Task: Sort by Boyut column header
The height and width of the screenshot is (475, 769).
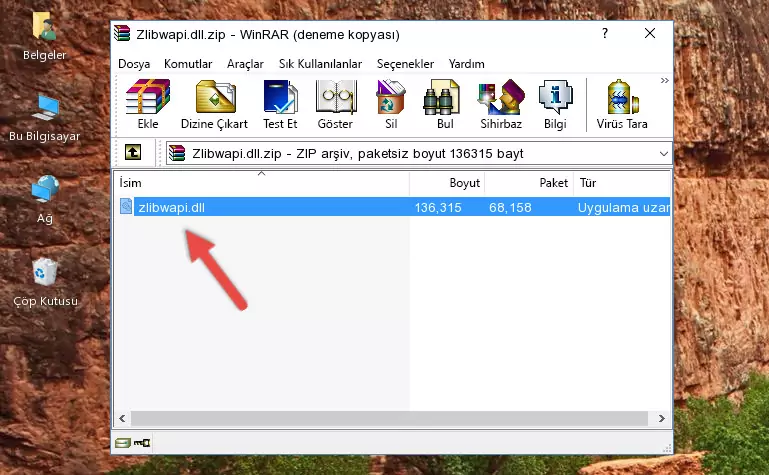Action: pos(447,183)
